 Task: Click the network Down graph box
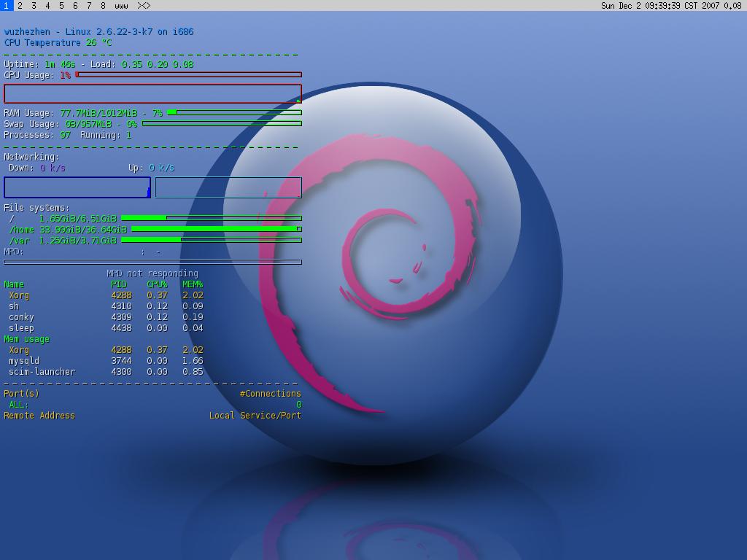tap(77, 187)
